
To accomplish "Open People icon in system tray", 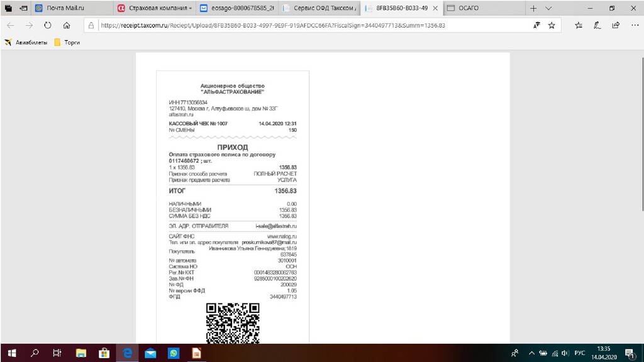I will tap(514, 353).
